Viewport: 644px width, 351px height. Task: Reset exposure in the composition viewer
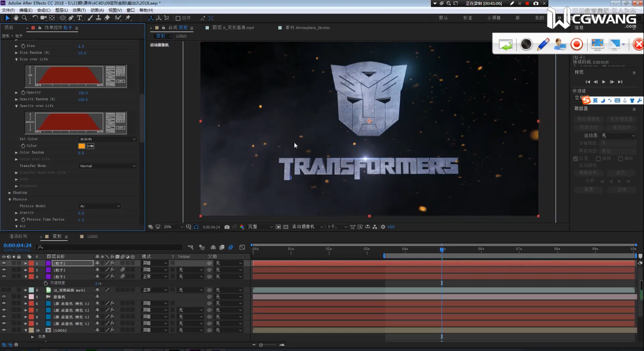(x=383, y=227)
